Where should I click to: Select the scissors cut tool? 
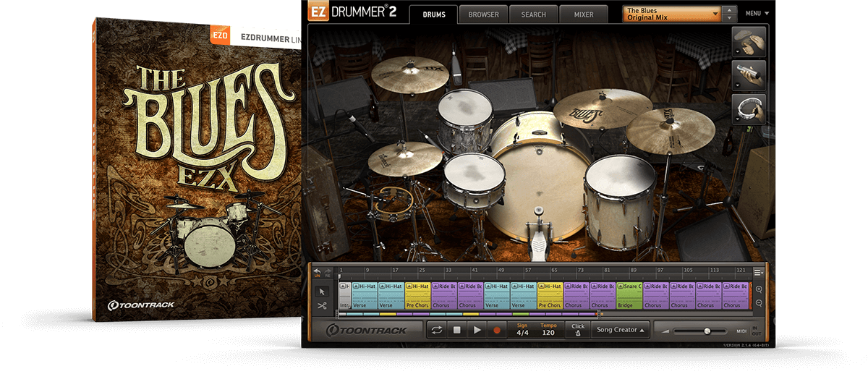(x=322, y=306)
